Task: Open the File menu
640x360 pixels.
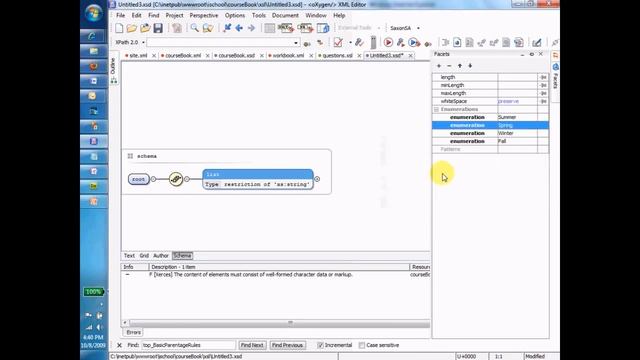Action: tap(121, 16)
